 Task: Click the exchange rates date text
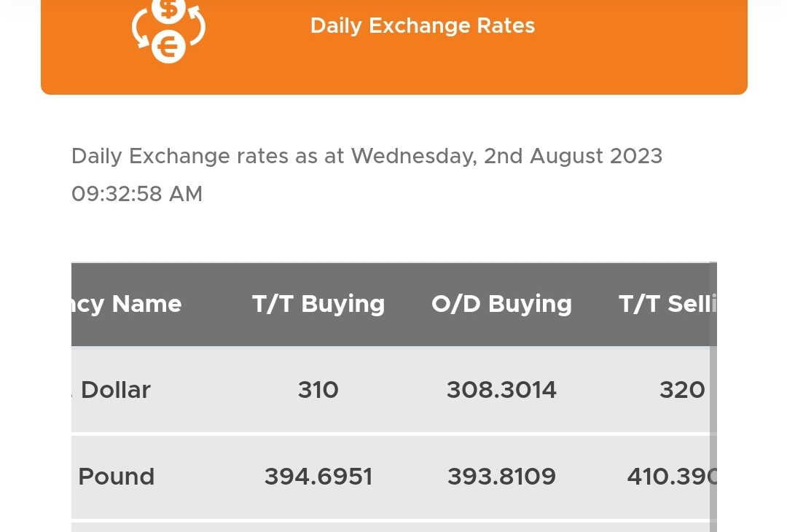click(367, 156)
